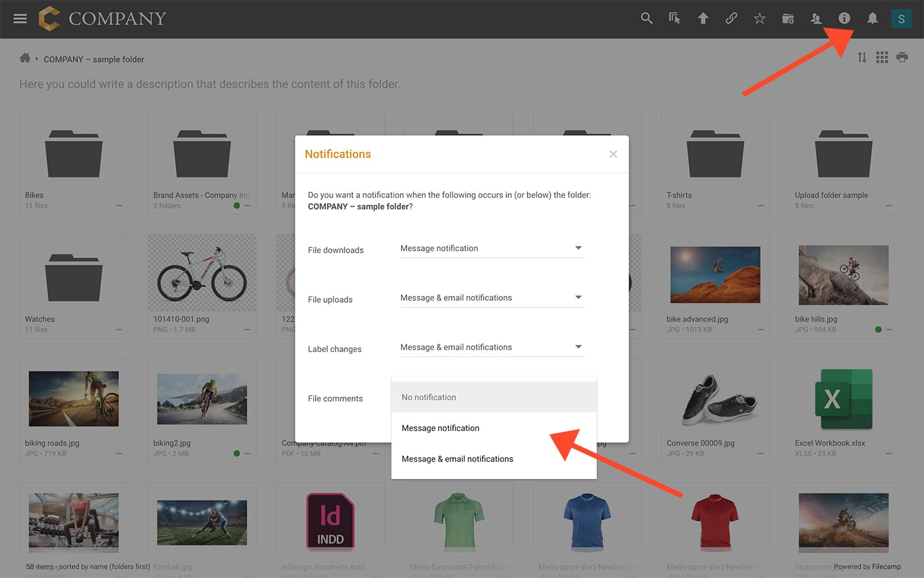This screenshot has width=924, height=578.
Task: Close the Notifications dialog
Action: [613, 154]
